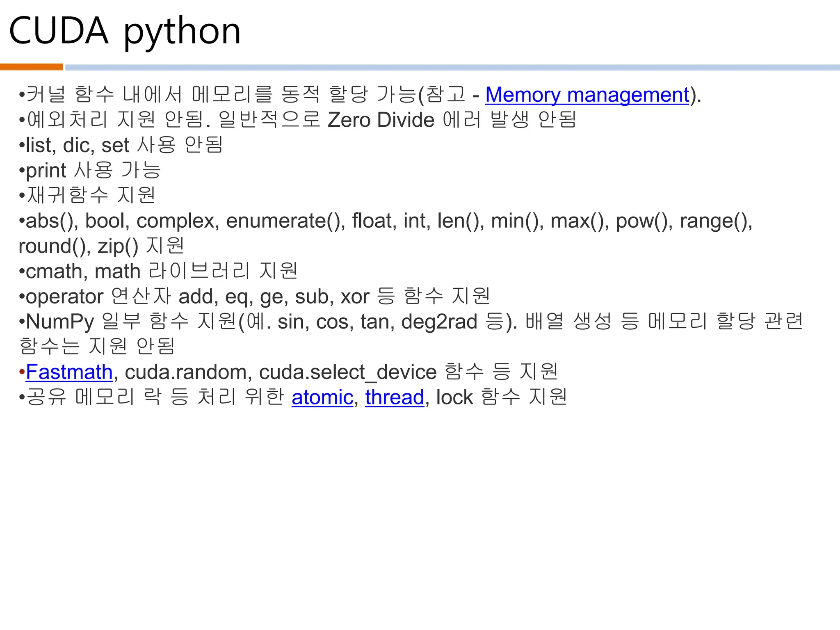This screenshot has height=630, width=840.
Task: Select the list, dic, set bullet line
Action: tap(121, 145)
